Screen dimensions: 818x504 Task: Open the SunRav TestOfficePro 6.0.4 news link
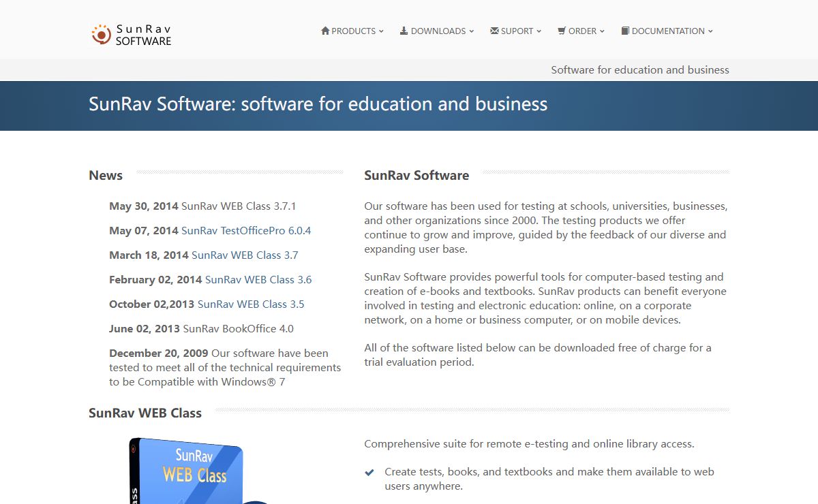246,230
